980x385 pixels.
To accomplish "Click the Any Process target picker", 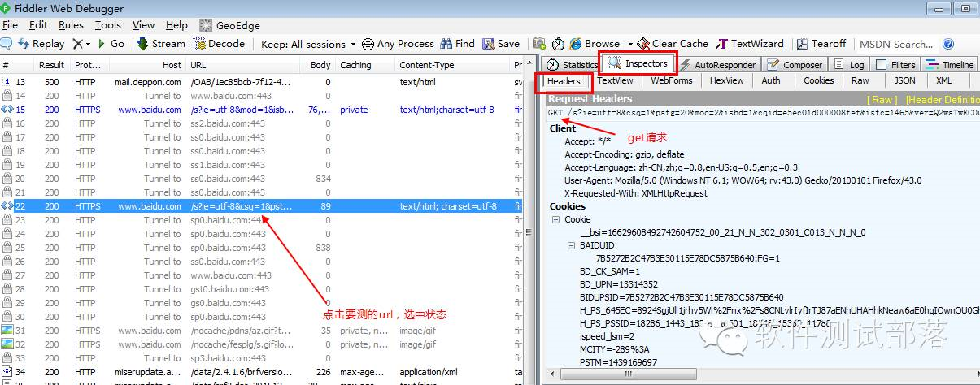I will pos(399,44).
